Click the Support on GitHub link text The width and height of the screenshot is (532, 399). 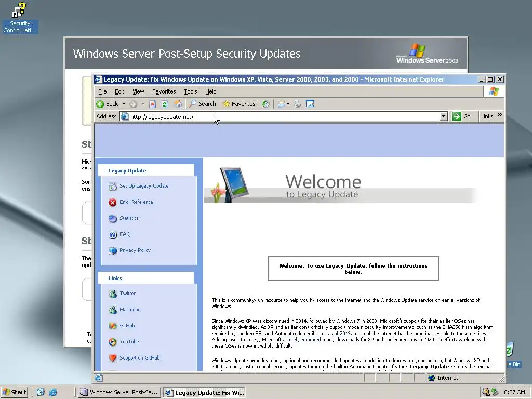(x=139, y=357)
